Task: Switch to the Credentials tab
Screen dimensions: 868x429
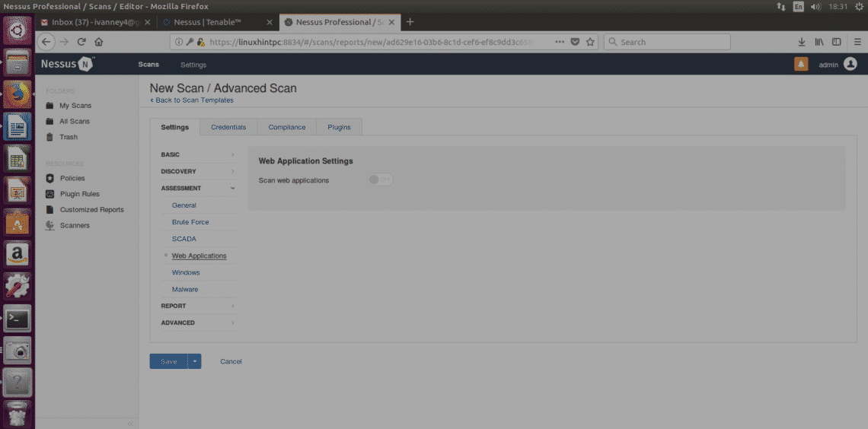Action: (228, 127)
